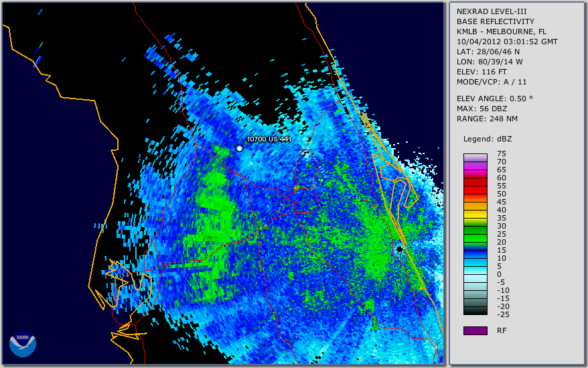Select 'NEXRAD LEVEL-III' title text

pyautogui.click(x=492, y=11)
